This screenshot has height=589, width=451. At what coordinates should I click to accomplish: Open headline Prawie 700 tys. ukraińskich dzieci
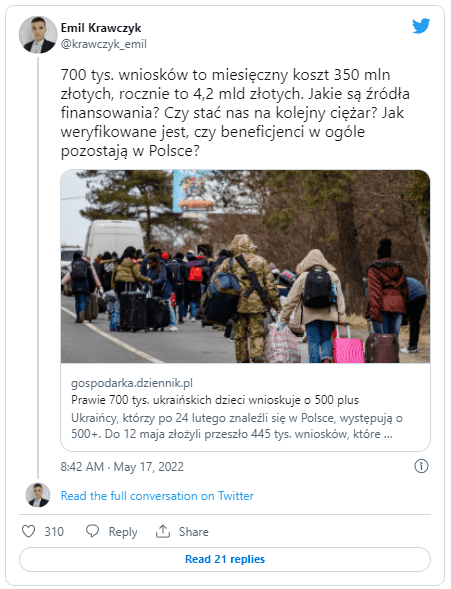pyautogui.click(x=215, y=400)
